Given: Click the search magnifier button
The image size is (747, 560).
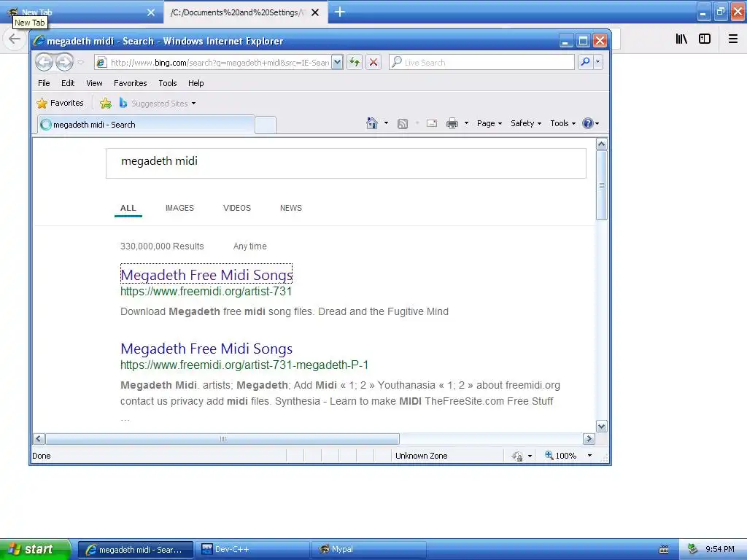Looking at the screenshot, I should [x=585, y=63].
